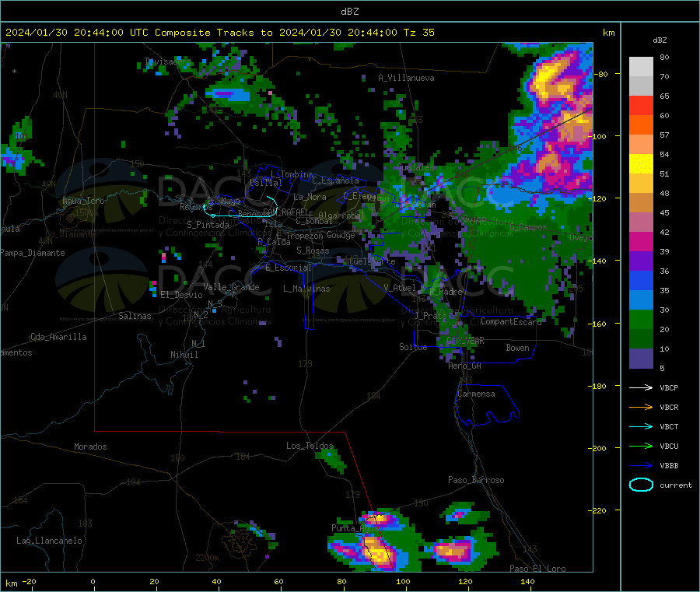The width and height of the screenshot is (700, 592).
Task: Click the 'Paso_Barroso' map label
Action: click(476, 480)
